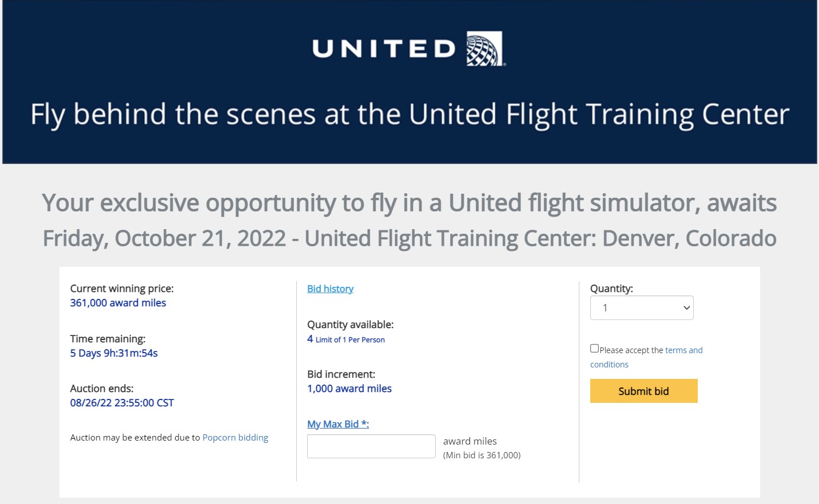Open the Bid history page

coord(330,289)
